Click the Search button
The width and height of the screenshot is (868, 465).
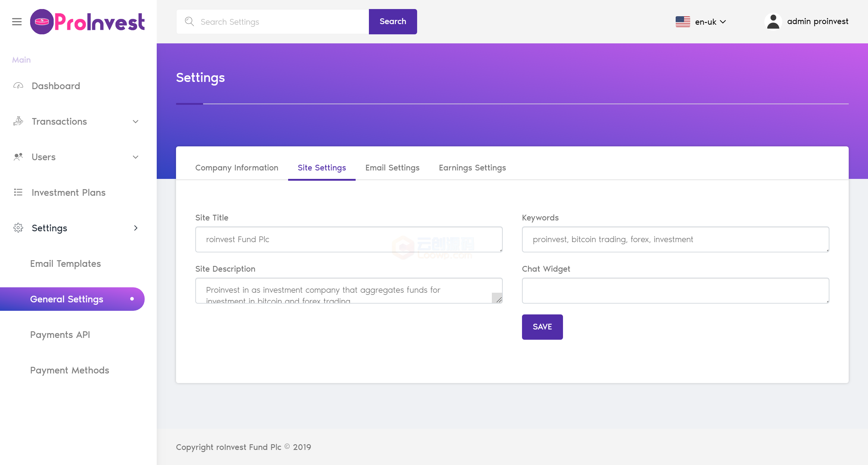pyautogui.click(x=392, y=22)
